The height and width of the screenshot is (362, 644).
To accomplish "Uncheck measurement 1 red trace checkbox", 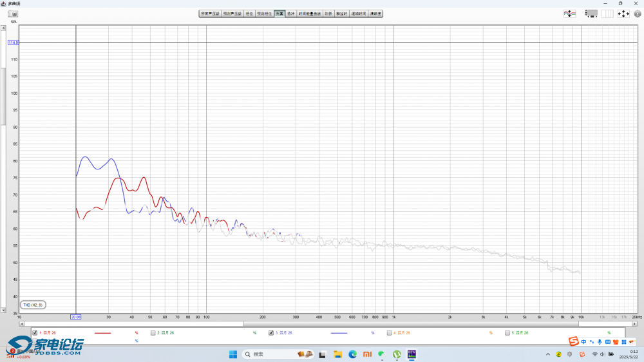I will (35, 333).
